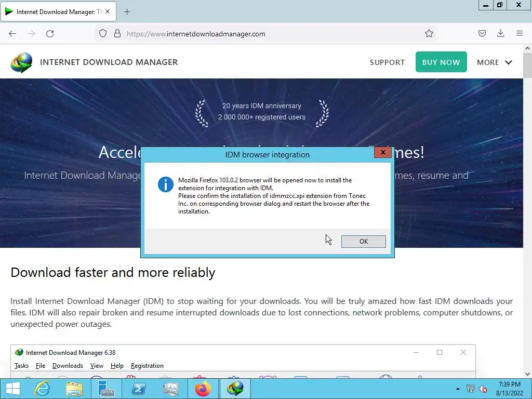This screenshot has height=399, width=532.
Task: Click the browser forward arrow
Action: pyautogui.click(x=31, y=34)
